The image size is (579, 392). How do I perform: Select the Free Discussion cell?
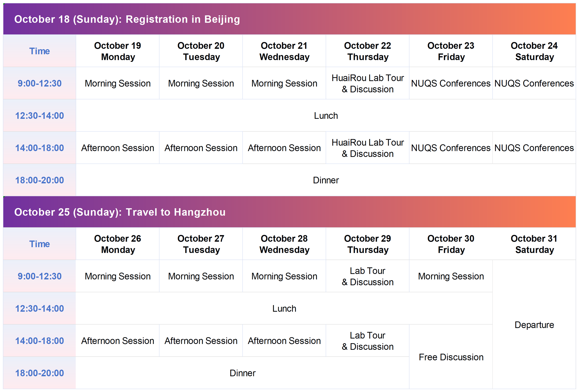click(451, 357)
